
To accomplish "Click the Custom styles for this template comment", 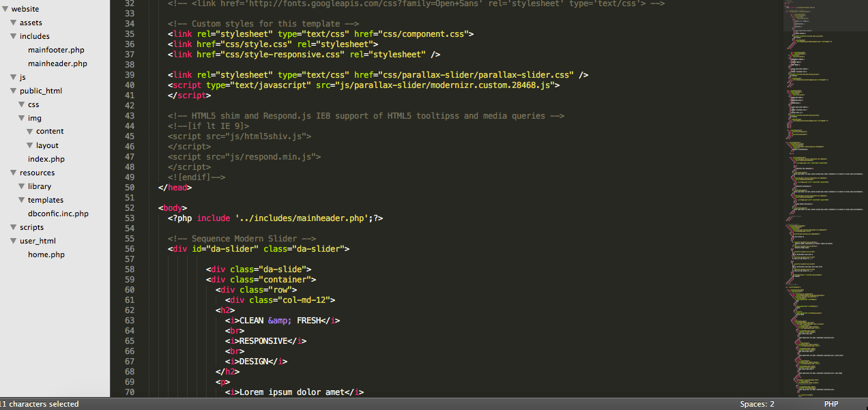I will tap(263, 24).
